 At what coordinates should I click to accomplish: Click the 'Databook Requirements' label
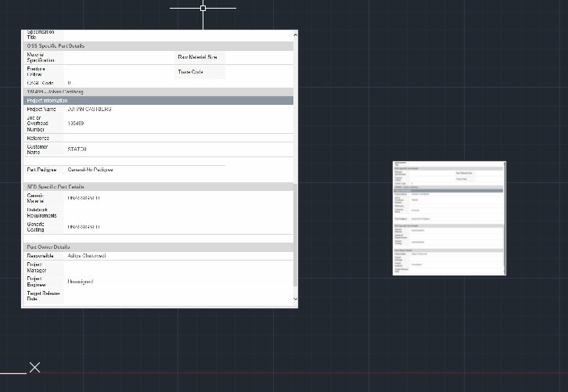point(41,213)
